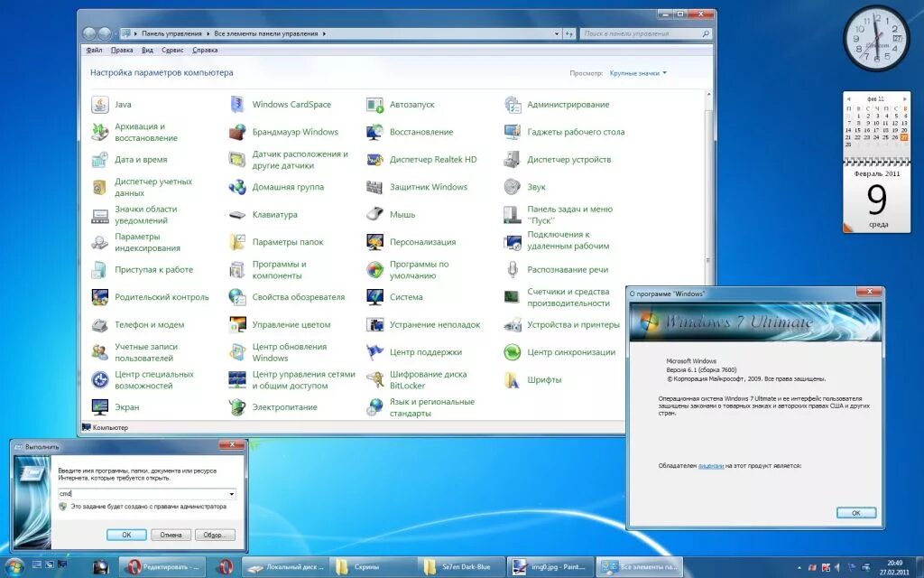This screenshot has height=578, width=924.
Task: Open Центр синхронизации icon
Action: click(x=513, y=352)
